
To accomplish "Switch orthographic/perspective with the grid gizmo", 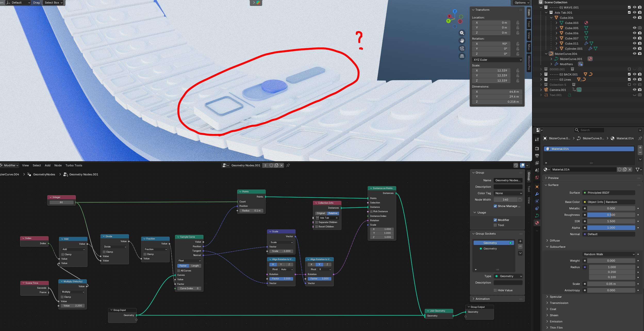I will (462, 56).
